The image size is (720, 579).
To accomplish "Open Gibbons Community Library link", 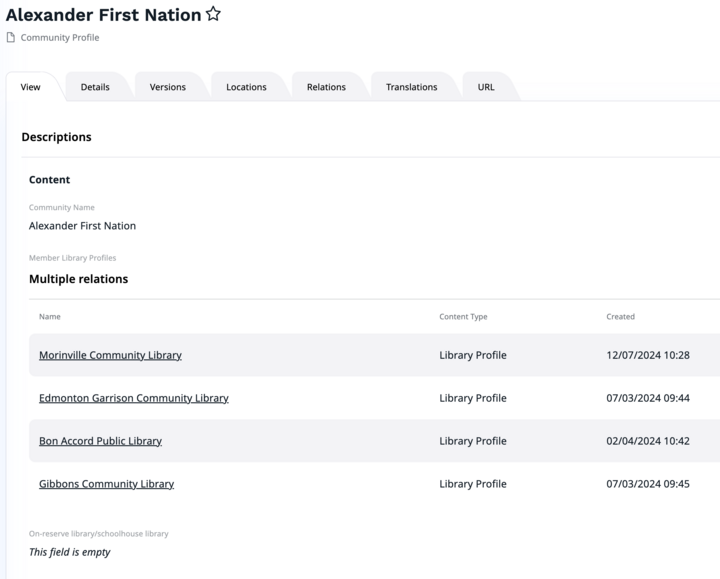I will coord(107,483).
